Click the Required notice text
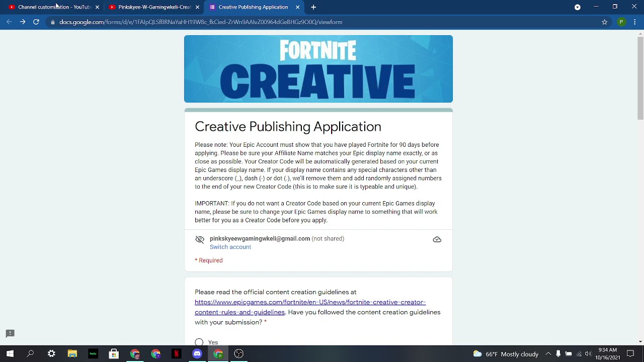The height and width of the screenshot is (362, 644). click(x=209, y=260)
